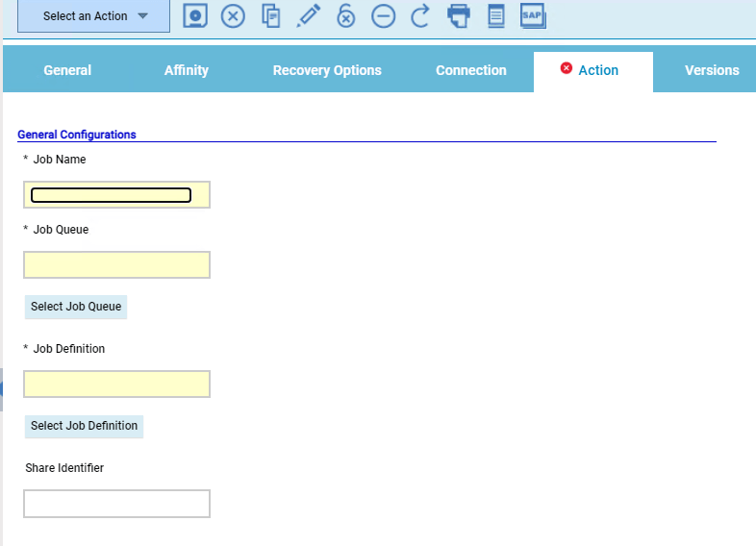The width and height of the screenshot is (756, 546).
Task: Open the Affinity tab
Action: (x=187, y=70)
